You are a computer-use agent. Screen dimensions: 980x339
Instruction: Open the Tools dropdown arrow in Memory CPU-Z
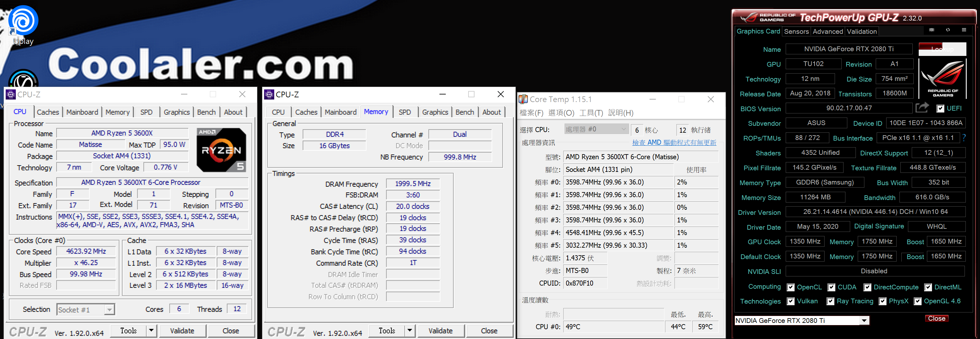410,331
